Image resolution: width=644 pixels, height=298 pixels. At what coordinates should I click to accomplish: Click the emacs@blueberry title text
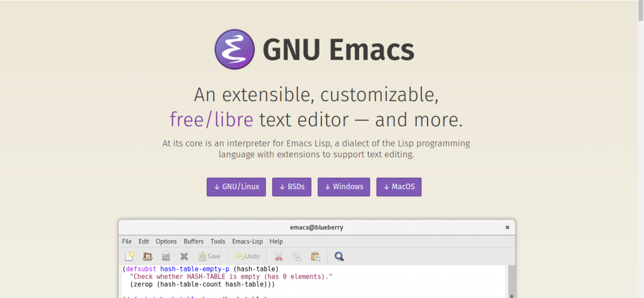(317, 228)
